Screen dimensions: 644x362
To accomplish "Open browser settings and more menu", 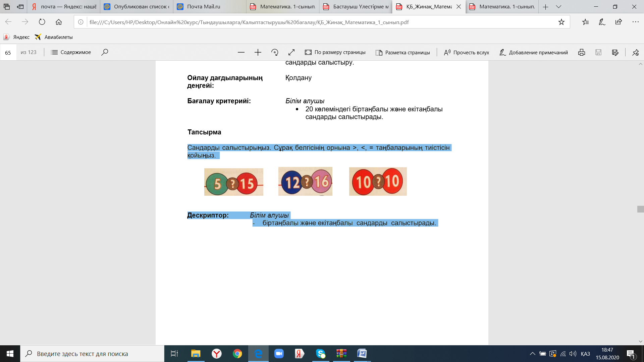I will click(635, 22).
